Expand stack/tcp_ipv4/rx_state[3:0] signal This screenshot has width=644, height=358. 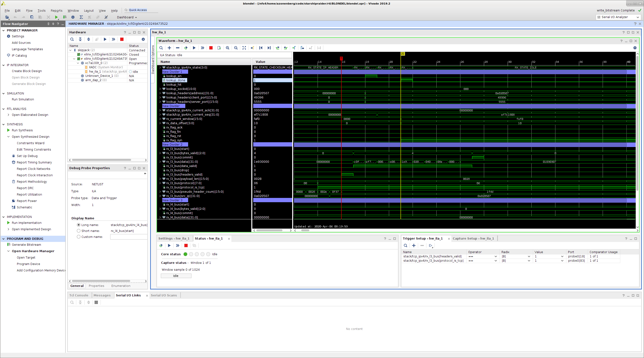[x=160, y=68]
